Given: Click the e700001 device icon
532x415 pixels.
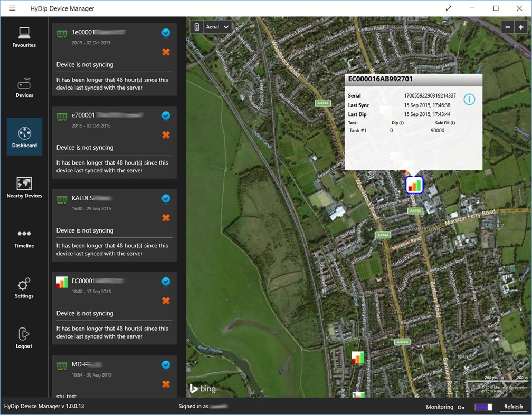Looking at the screenshot, I should pyautogui.click(x=62, y=117).
